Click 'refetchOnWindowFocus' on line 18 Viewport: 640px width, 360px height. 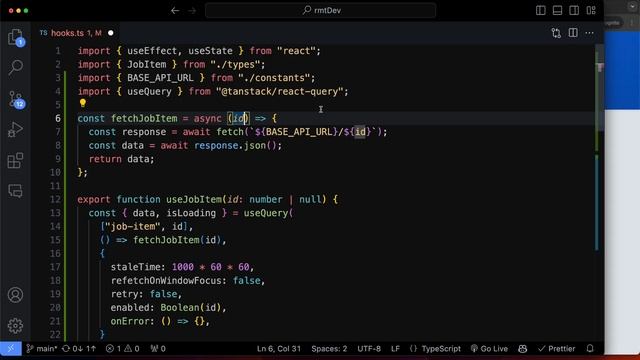[166, 281]
